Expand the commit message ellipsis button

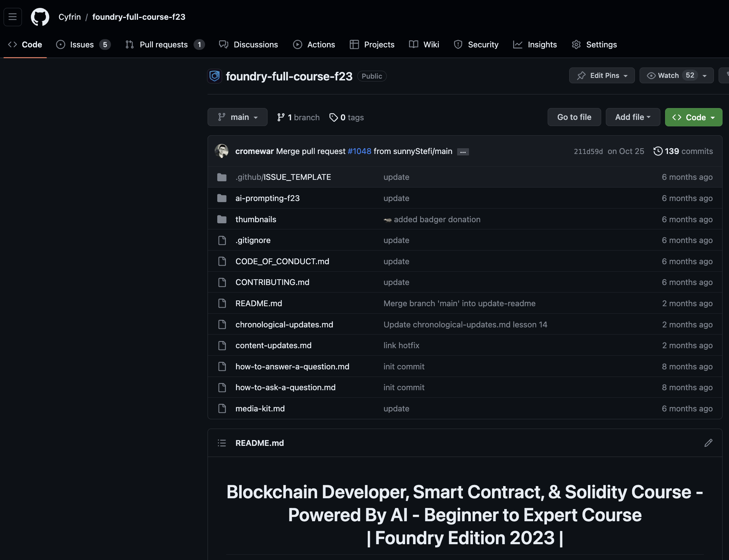[x=463, y=152]
